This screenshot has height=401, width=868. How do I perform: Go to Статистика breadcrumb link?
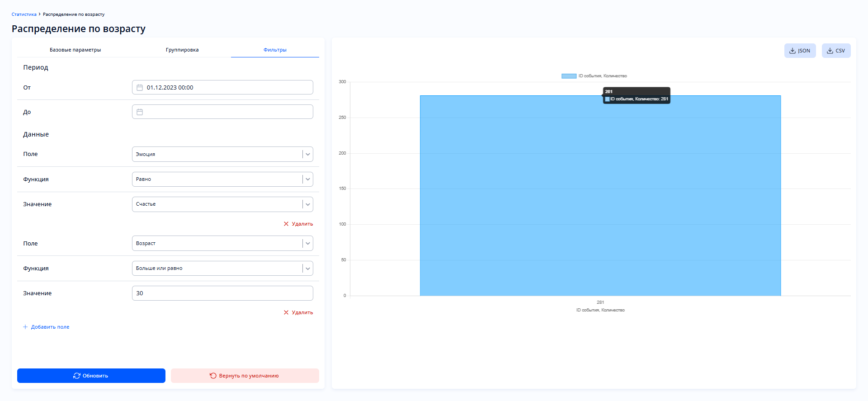tap(24, 14)
